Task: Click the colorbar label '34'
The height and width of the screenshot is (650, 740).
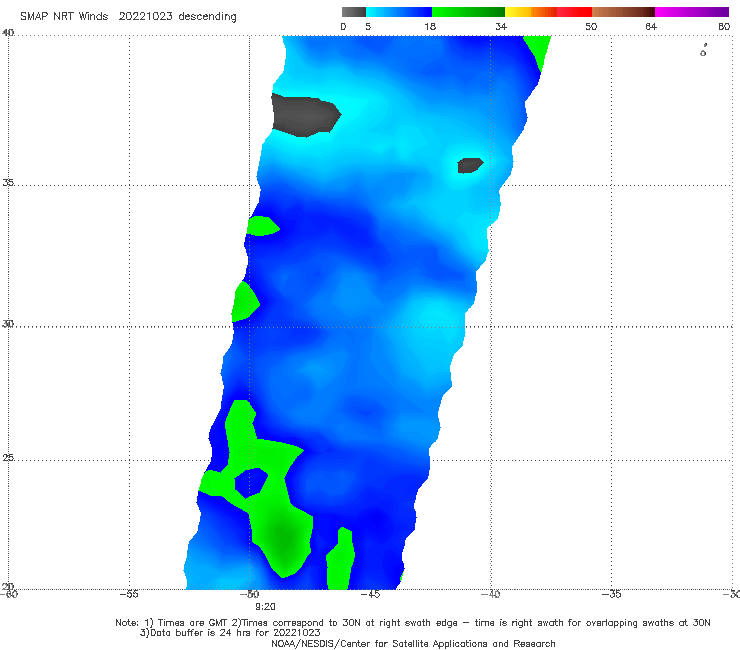Action: tap(501, 27)
